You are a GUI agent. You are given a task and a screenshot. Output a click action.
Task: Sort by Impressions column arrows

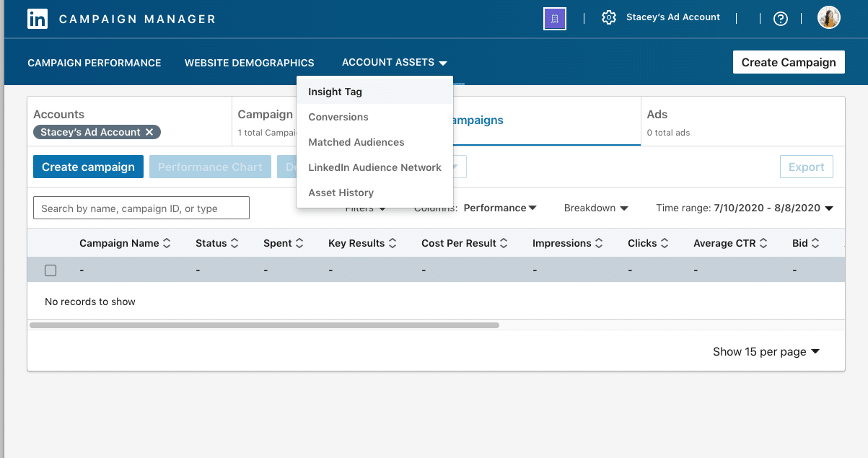point(599,244)
